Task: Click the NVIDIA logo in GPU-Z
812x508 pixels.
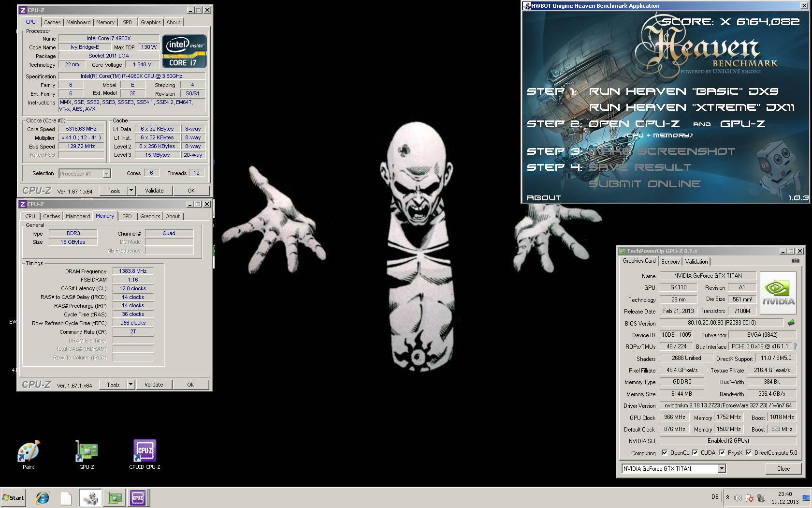Action: pyautogui.click(x=778, y=293)
